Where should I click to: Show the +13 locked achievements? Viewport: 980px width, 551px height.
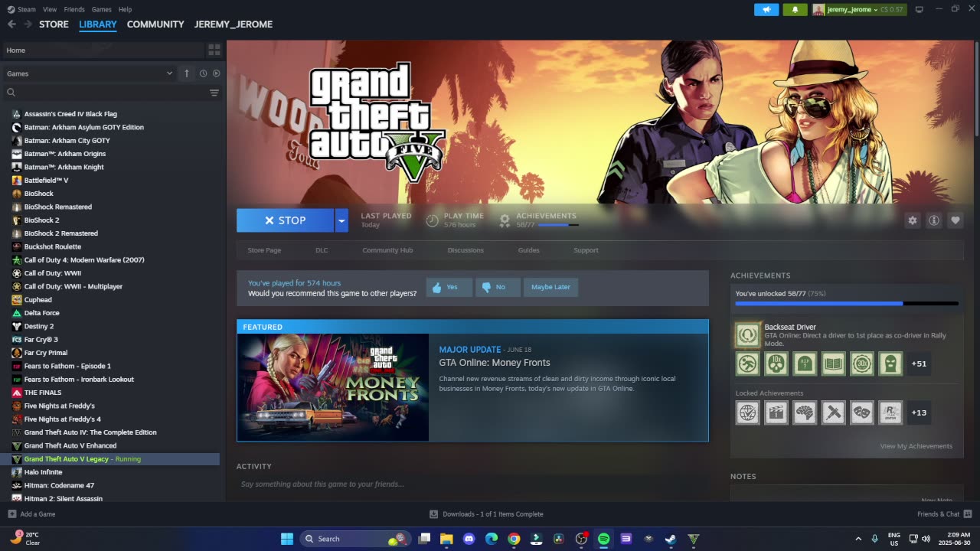tap(919, 412)
